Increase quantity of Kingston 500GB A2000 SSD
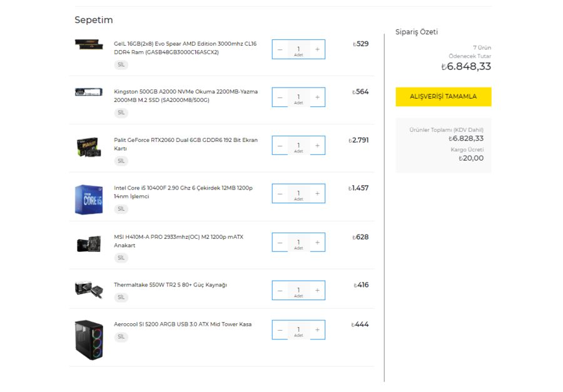 [317, 98]
